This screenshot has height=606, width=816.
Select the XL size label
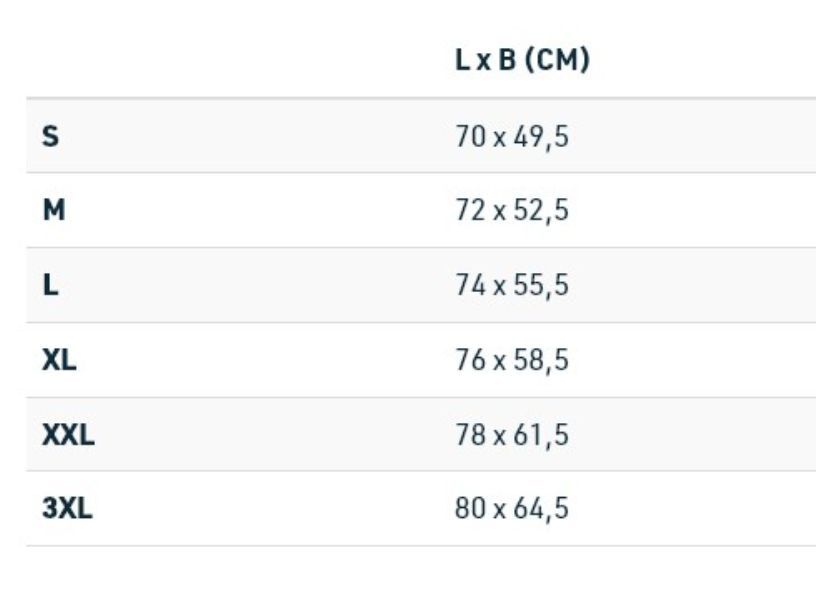tap(59, 360)
